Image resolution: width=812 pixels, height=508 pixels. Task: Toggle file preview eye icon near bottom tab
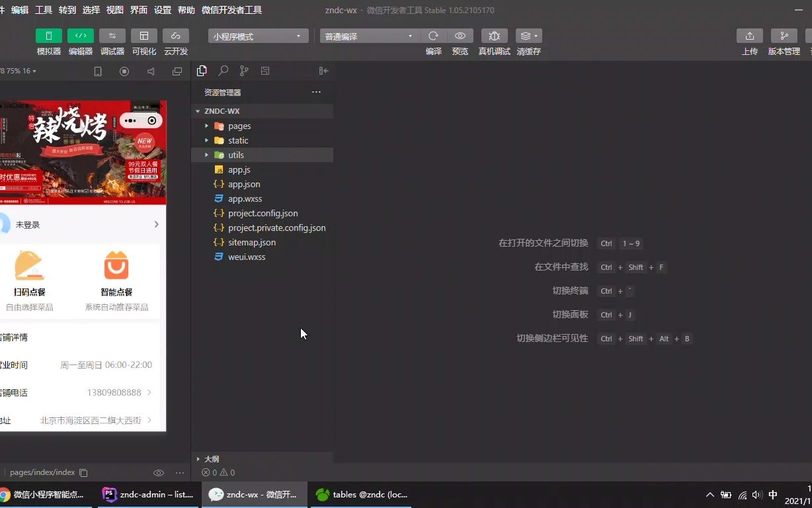tap(159, 472)
